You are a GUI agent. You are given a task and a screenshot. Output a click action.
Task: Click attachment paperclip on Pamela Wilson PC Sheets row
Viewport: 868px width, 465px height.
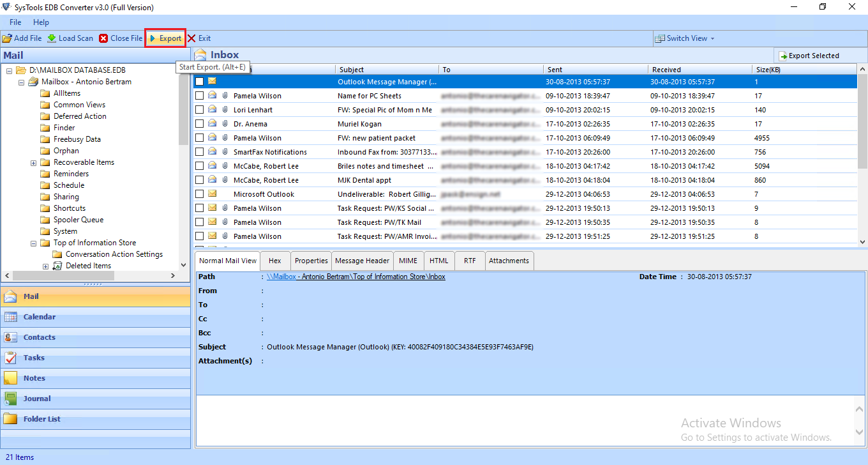click(x=225, y=96)
